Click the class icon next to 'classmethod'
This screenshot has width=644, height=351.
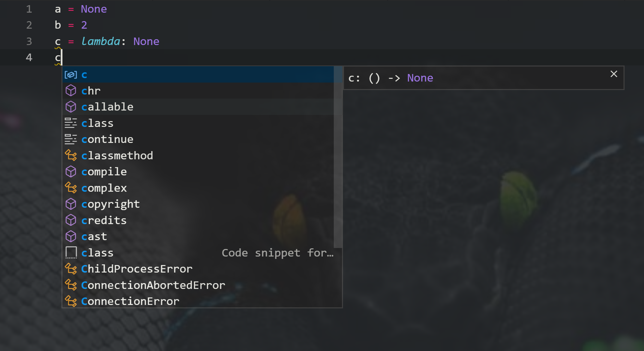pyautogui.click(x=71, y=155)
